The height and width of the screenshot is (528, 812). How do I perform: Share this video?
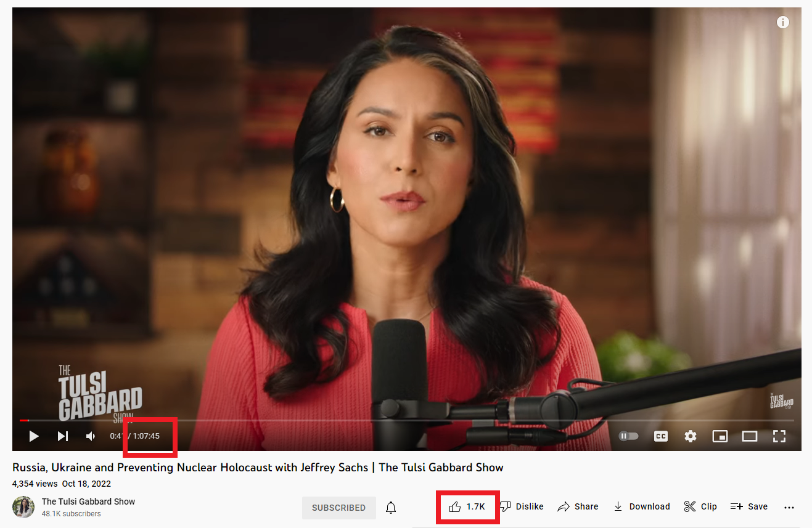point(578,506)
